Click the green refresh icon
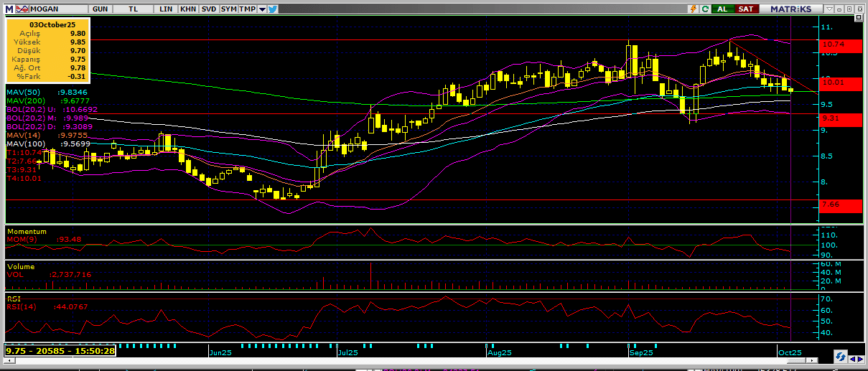This screenshot has height=371, width=868. (x=706, y=9)
